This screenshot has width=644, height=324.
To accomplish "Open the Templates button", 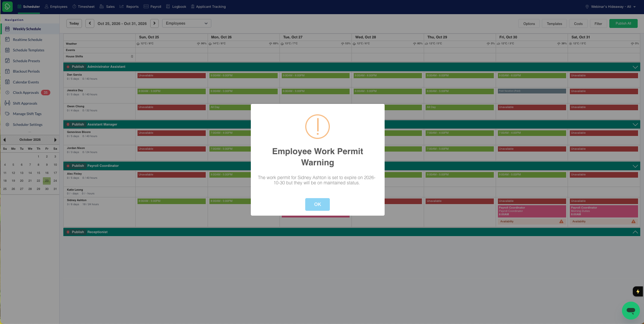I will tap(554, 24).
